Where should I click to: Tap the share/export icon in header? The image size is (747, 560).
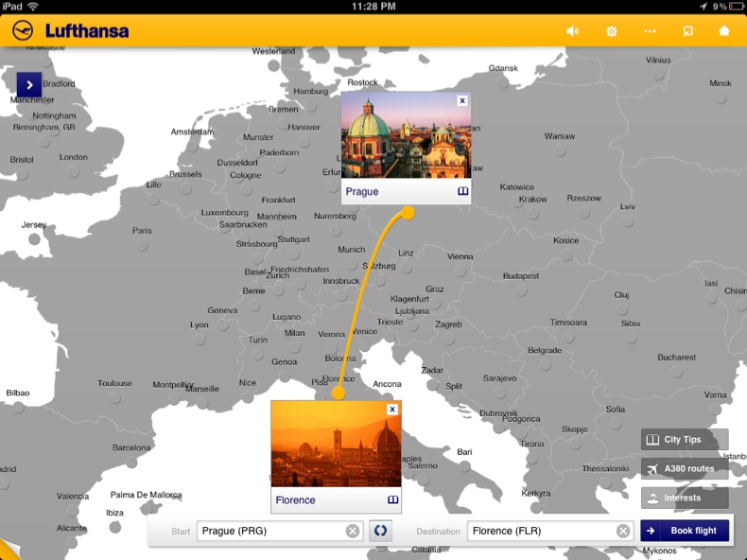(687, 31)
